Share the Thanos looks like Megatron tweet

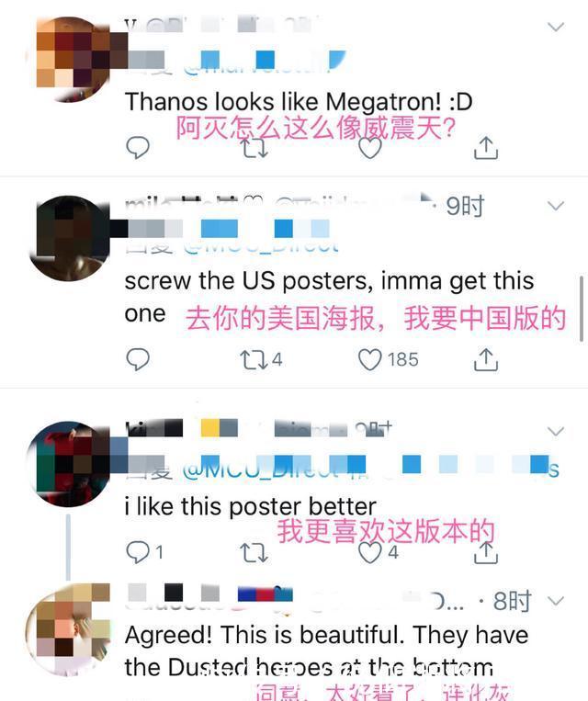(x=486, y=148)
